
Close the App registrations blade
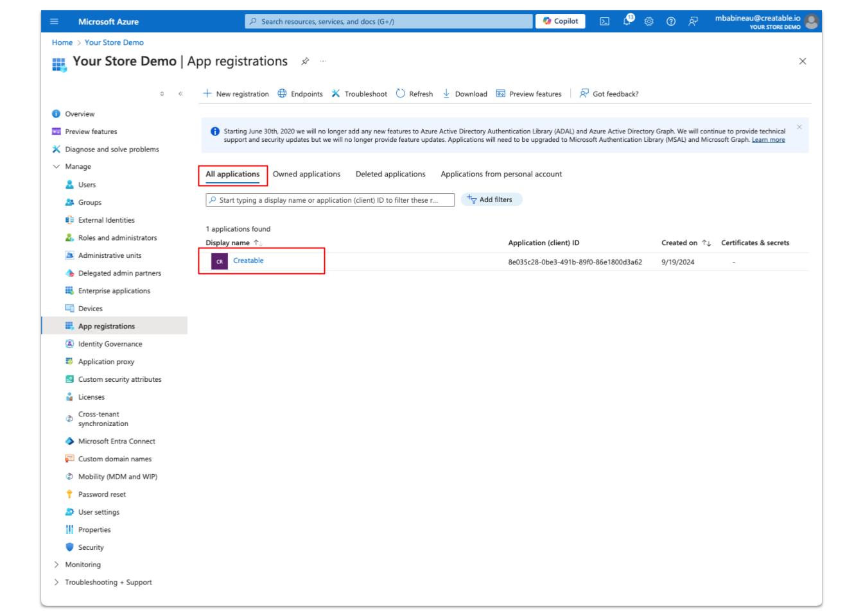tap(802, 62)
